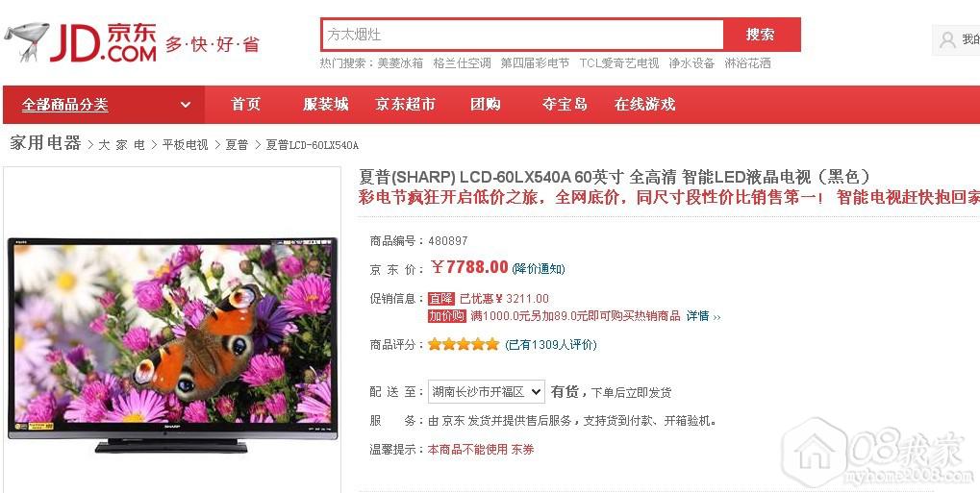This screenshot has width=980, height=493.
Task: Expand the 全部商品分类 category chevron
Action: pos(186,105)
